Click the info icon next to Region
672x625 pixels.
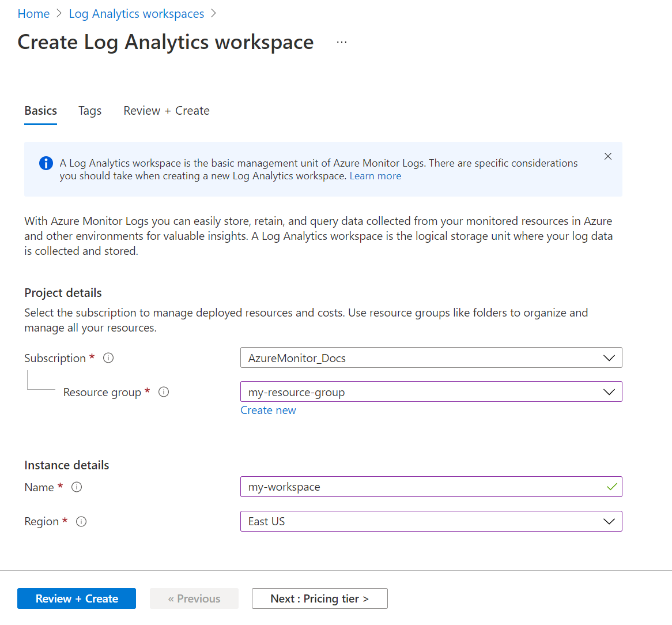coord(81,522)
